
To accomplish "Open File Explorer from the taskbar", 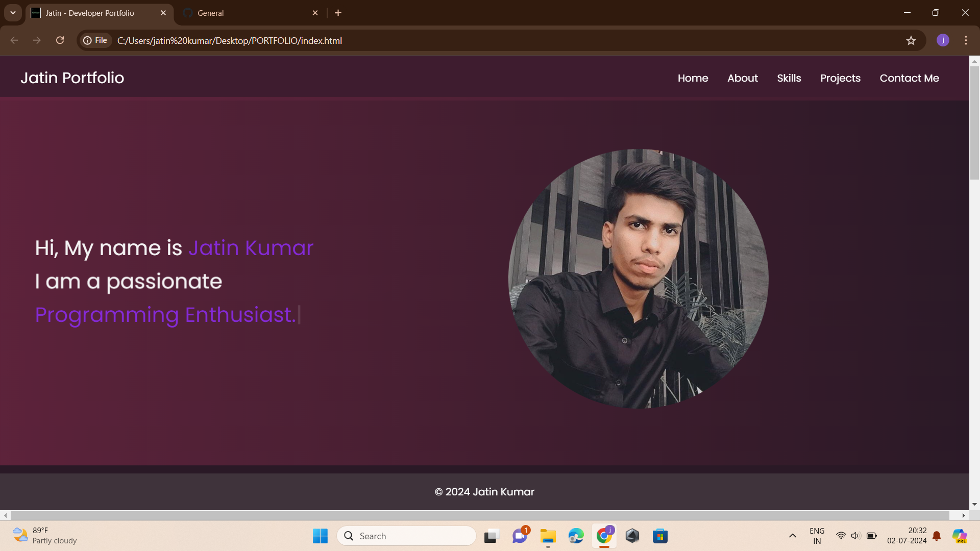I will point(548,536).
